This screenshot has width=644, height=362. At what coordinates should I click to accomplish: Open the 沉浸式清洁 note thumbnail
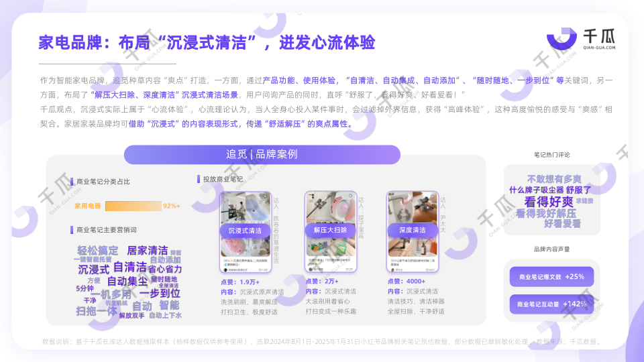click(x=246, y=232)
